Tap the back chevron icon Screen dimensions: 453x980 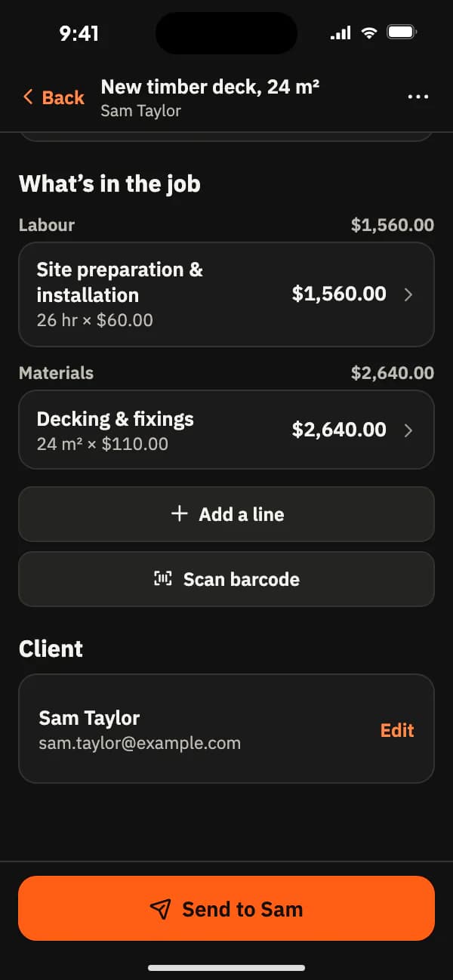pos(29,97)
